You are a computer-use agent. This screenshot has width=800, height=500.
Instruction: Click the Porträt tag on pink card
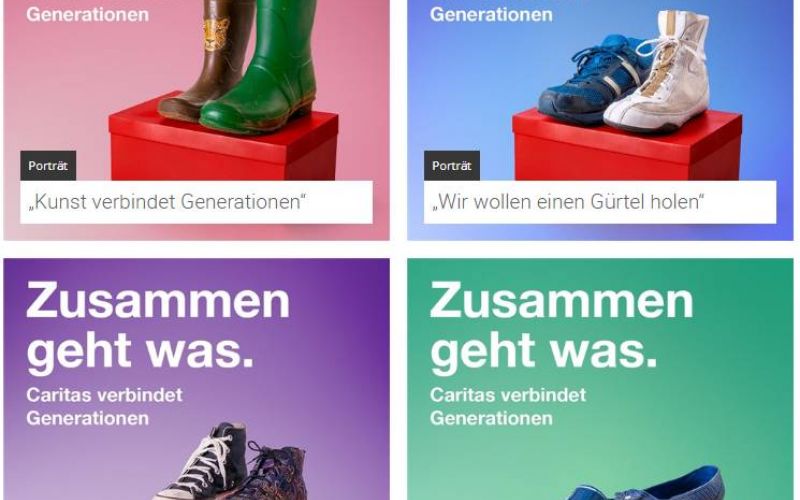(x=48, y=165)
